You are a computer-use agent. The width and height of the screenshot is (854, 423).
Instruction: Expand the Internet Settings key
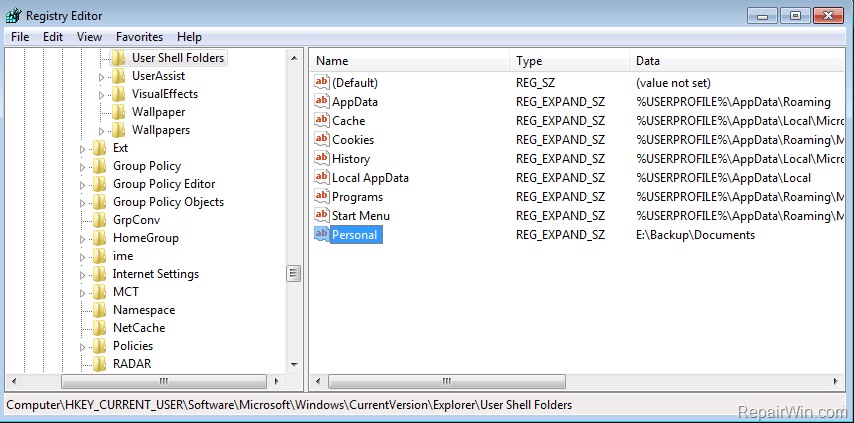(x=84, y=274)
